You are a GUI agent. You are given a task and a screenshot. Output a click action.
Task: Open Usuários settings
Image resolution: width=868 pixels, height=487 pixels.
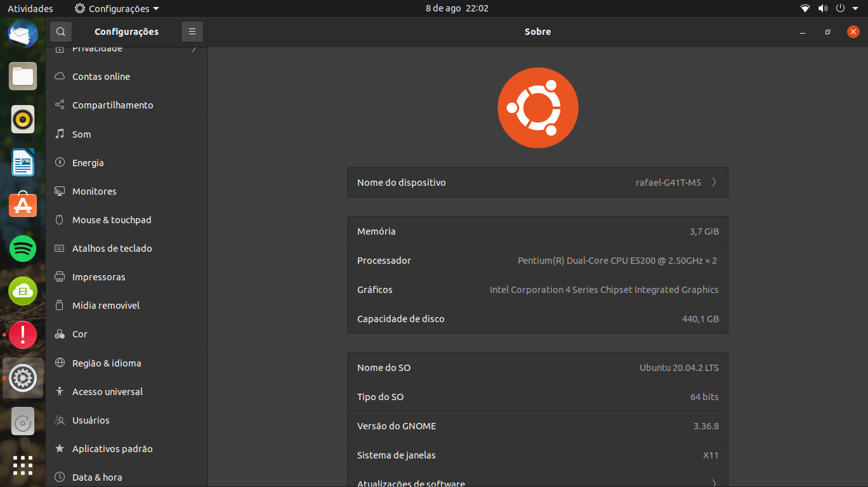(126, 420)
